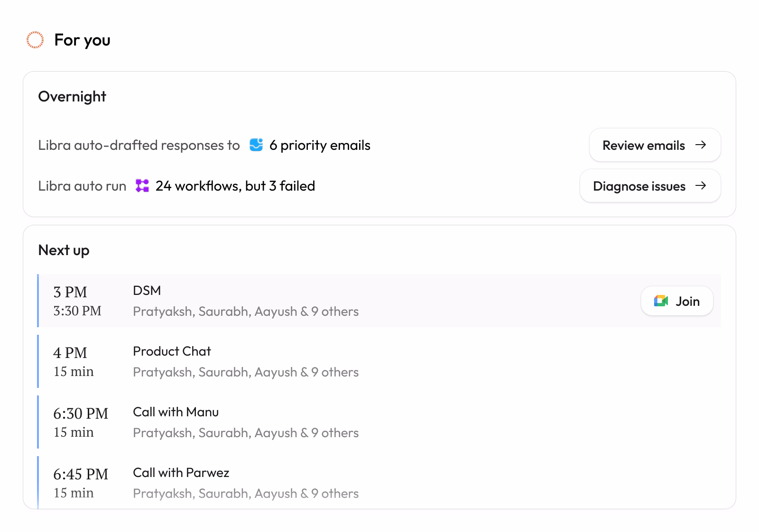Open the Call with Manu event
759x532 pixels.
(x=176, y=412)
